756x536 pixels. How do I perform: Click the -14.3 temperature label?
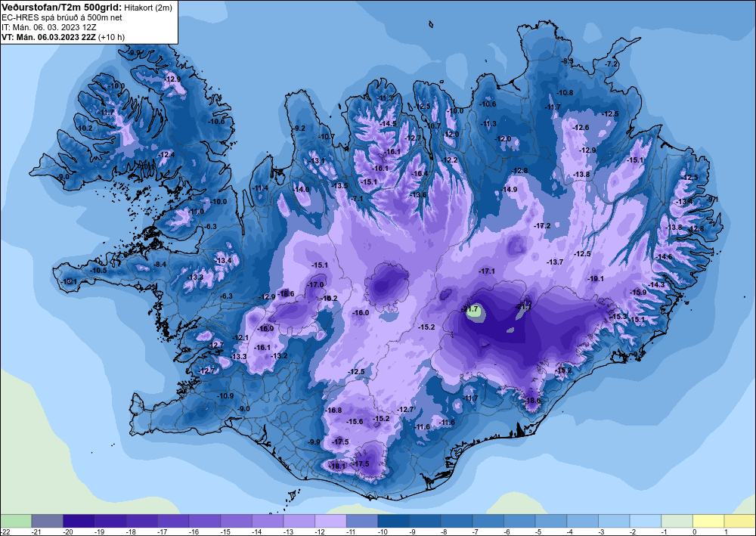656,285
